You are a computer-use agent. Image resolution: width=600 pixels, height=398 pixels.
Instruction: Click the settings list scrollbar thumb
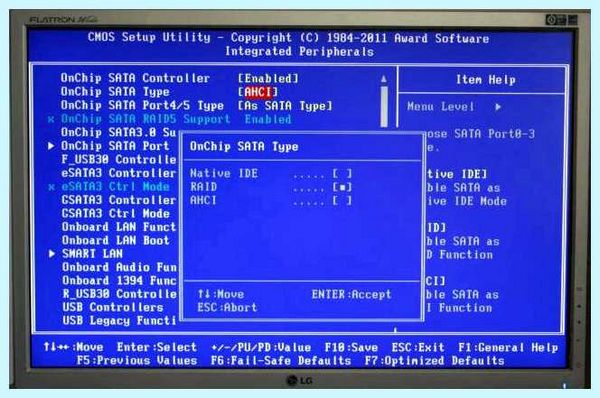[384, 106]
